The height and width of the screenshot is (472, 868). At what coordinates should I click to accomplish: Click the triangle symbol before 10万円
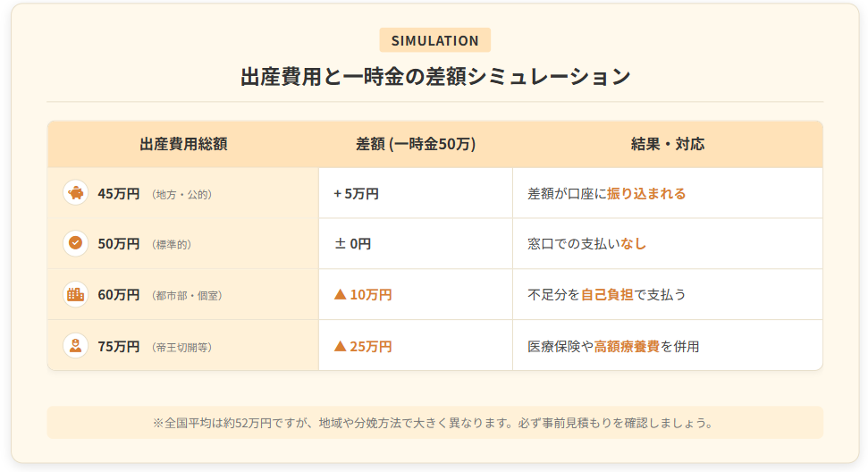click(x=340, y=294)
